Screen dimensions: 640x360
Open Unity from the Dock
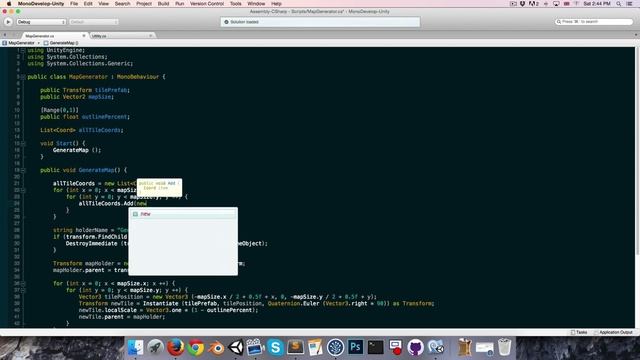tap(236, 347)
